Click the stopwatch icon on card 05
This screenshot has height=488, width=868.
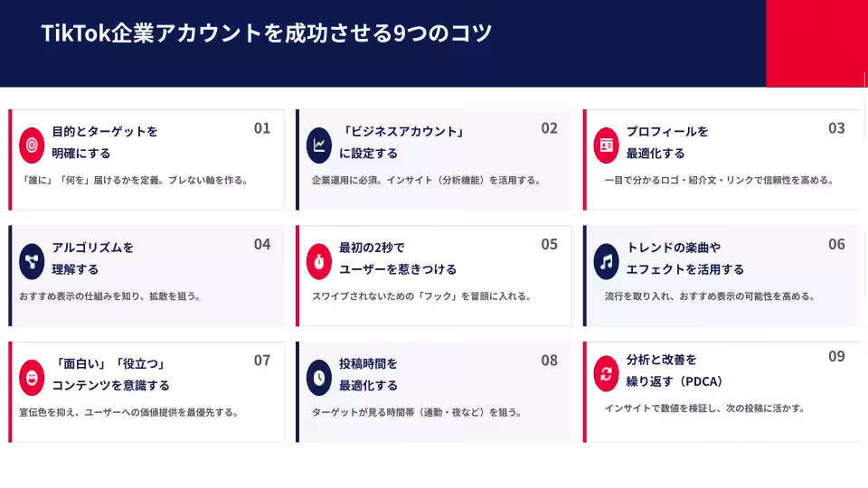[x=319, y=261]
